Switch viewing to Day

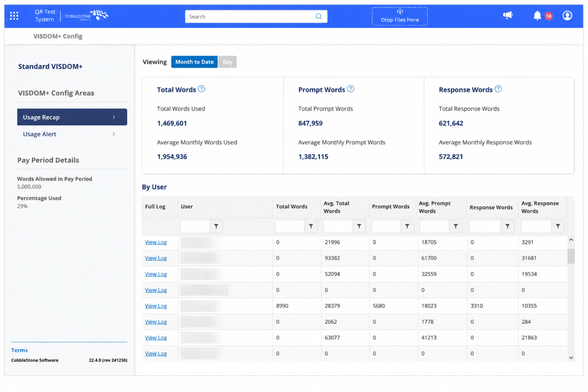click(228, 62)
